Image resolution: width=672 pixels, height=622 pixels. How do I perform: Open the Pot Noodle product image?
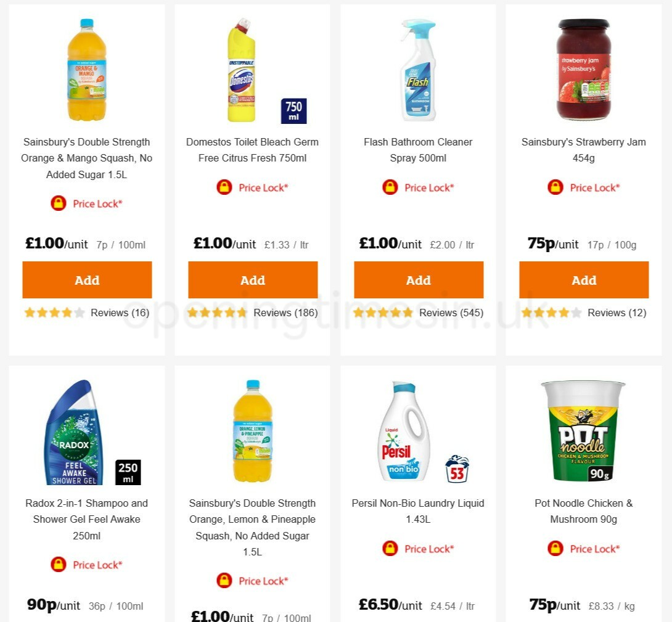(584, 432)
